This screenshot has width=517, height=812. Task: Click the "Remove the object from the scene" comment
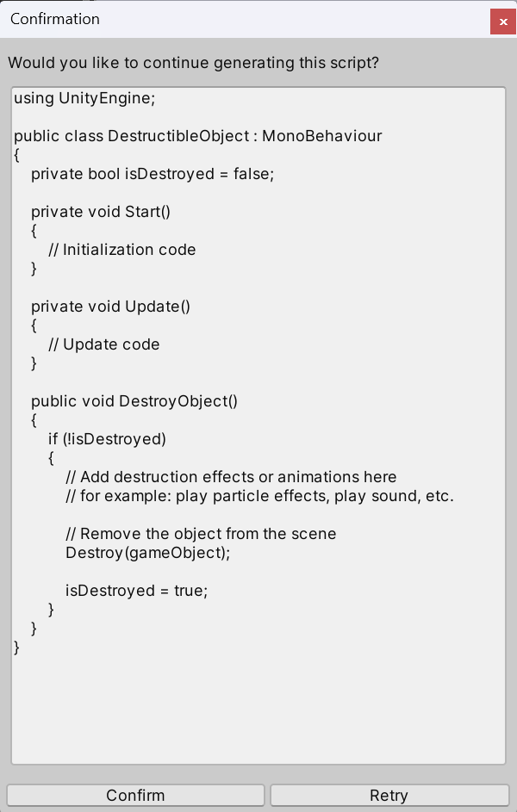tap(201, 534)
